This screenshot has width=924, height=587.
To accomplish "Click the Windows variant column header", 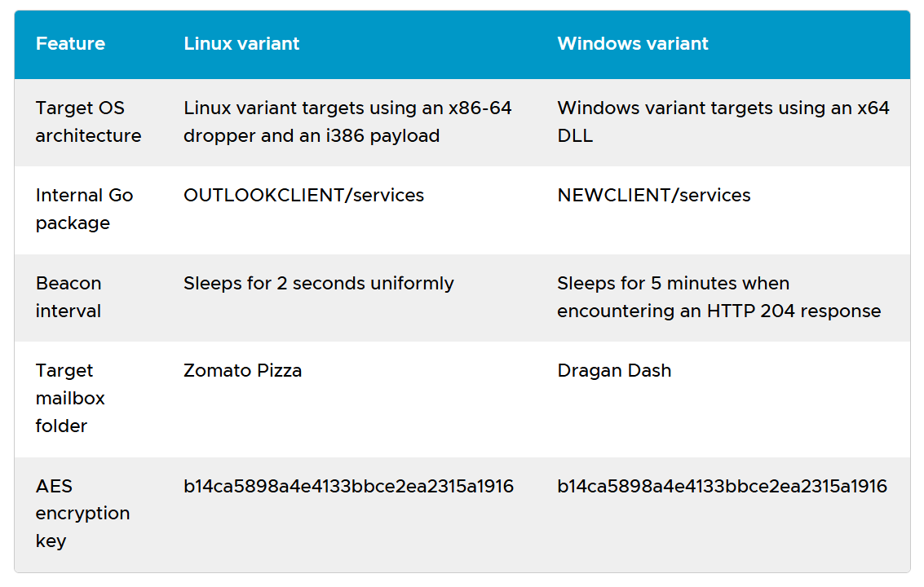I will click(633, 44).
